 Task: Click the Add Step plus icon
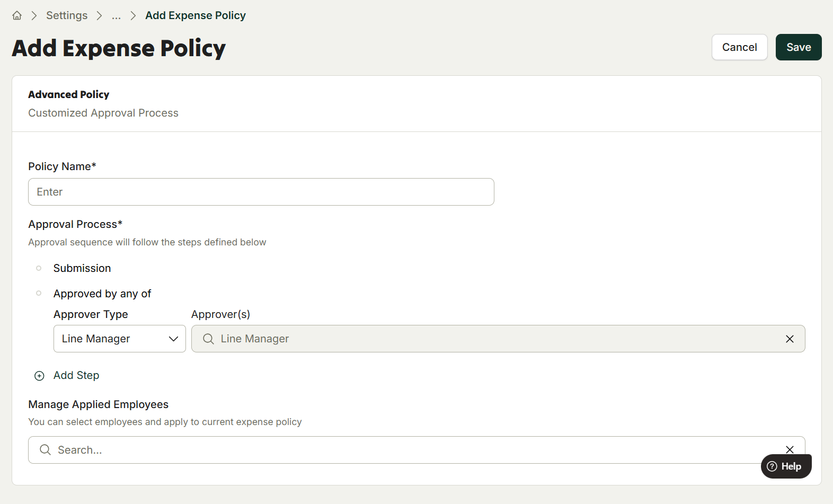point(39,376)
